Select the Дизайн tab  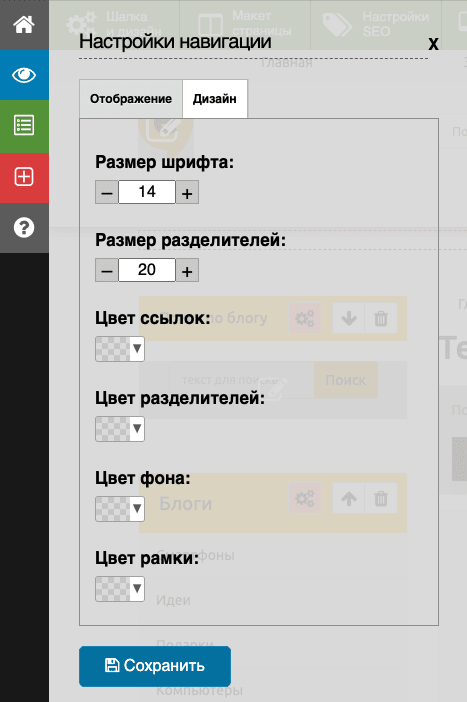215,99
